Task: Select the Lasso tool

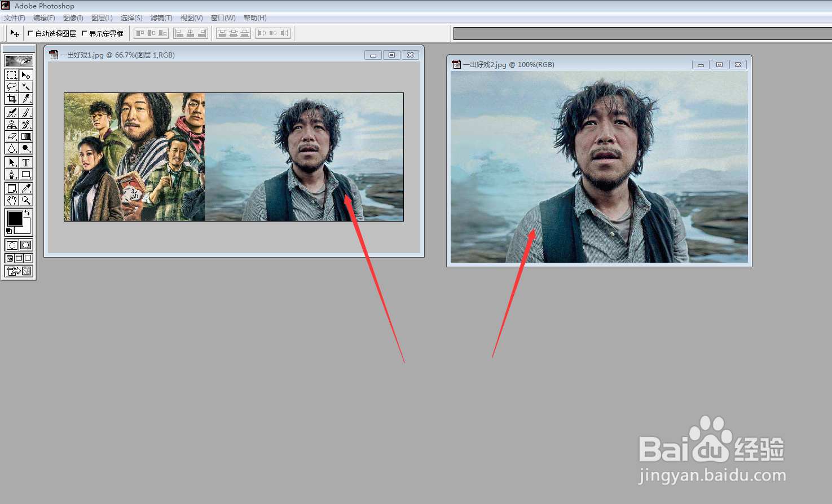Action: tap(12, 87)
